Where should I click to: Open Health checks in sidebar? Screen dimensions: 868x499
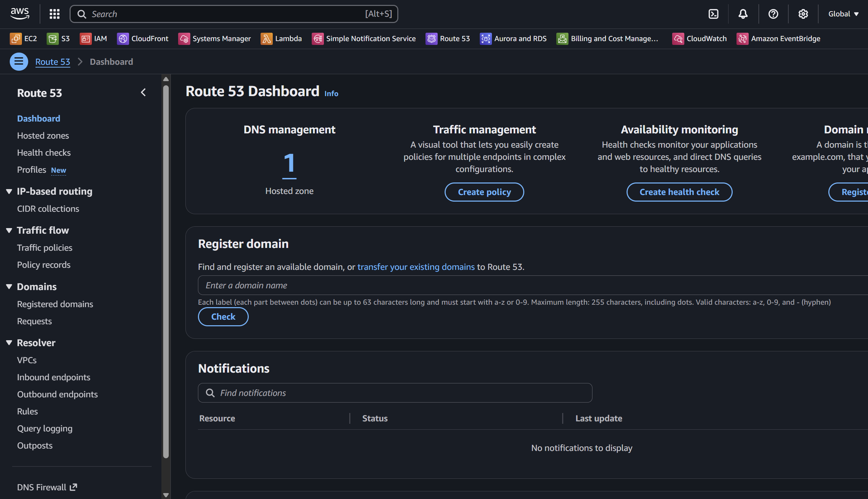pos(44,153)
